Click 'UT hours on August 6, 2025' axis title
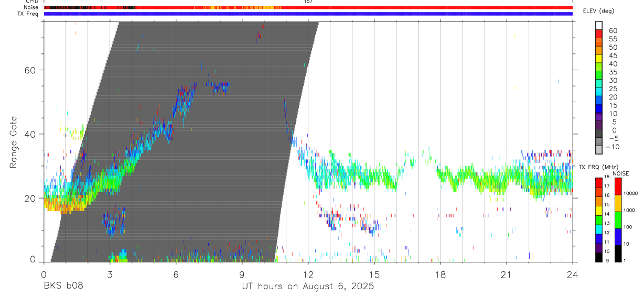The height and width of the screenshot is (297, 644). click(308, 286)
